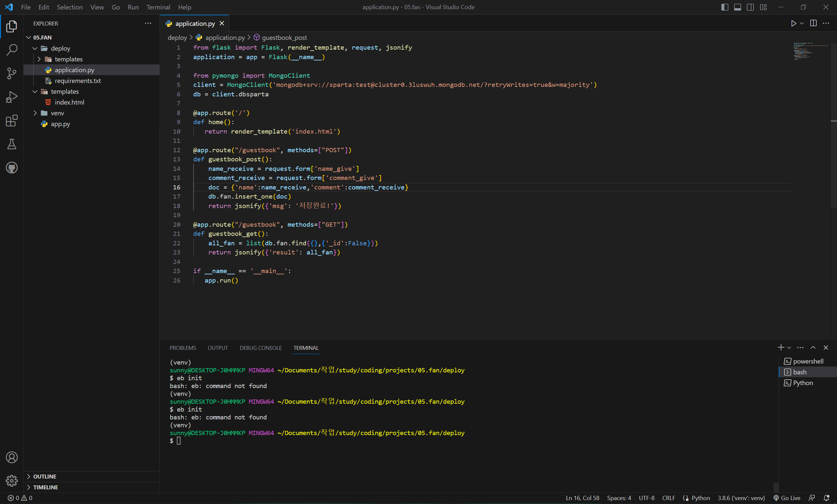Image resolution: width=837 pixels, height=504 pixels.
Task: Open editor More Actions ellipsis
Action: (x=826, y=24)
